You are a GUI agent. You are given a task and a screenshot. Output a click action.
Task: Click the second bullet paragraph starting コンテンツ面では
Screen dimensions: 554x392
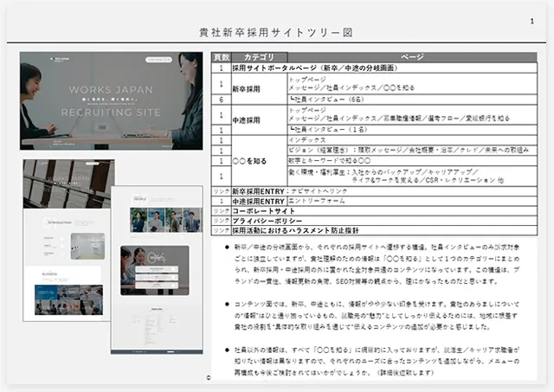377,315
